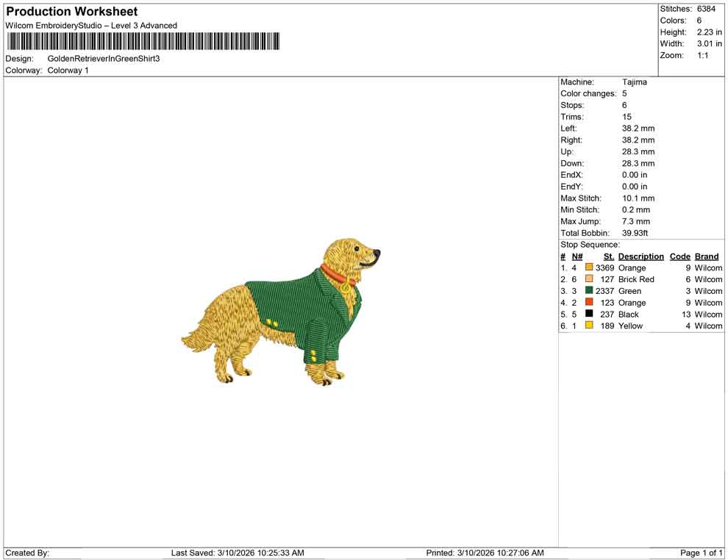Screen dimensions: 728x560
Task: Click the Brand column header
Action: coord(707,256)
